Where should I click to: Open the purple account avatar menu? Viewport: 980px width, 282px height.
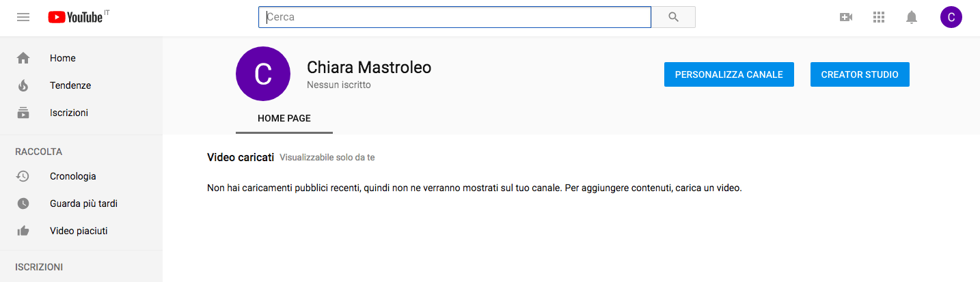(x=951, y=17)
